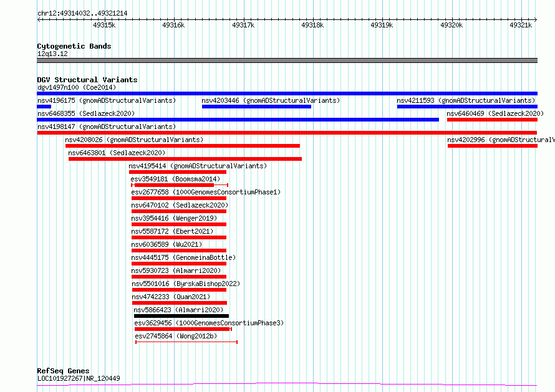This screenshot has width=555, height=392.
Task: Open nsv5587172 (Ebert2021) label
Action: pos(172,231)
